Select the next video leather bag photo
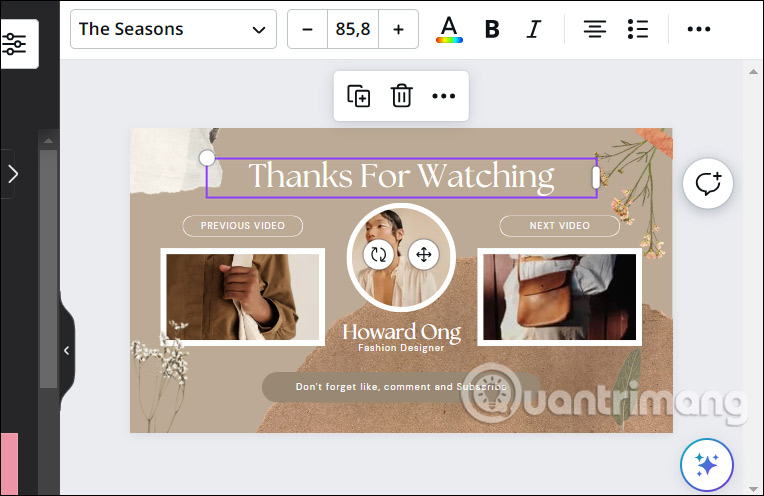This screenshot has height=496, width=764. click(x=559, y=297)
